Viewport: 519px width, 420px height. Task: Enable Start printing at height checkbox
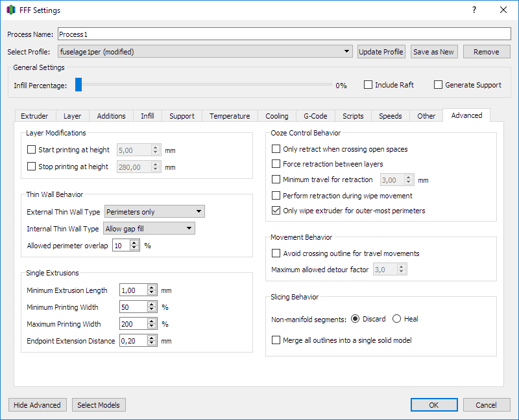(32, 150)
